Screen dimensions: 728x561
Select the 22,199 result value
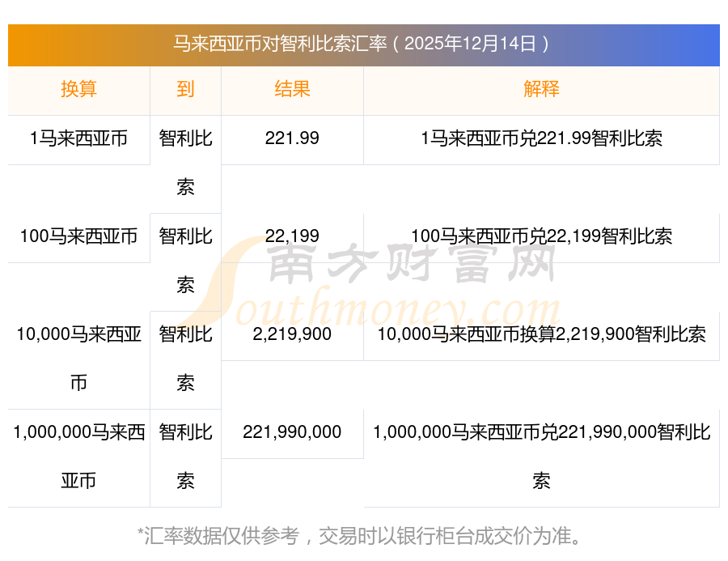point(292,236)
